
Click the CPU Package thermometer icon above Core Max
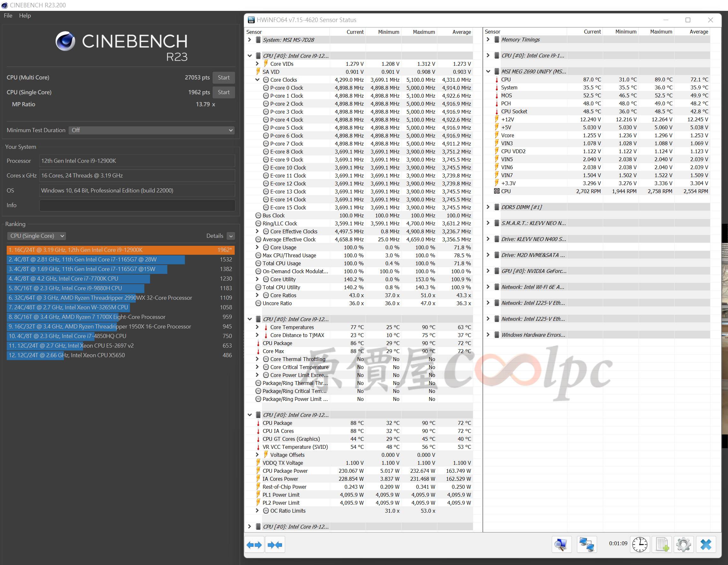(258, 343)
